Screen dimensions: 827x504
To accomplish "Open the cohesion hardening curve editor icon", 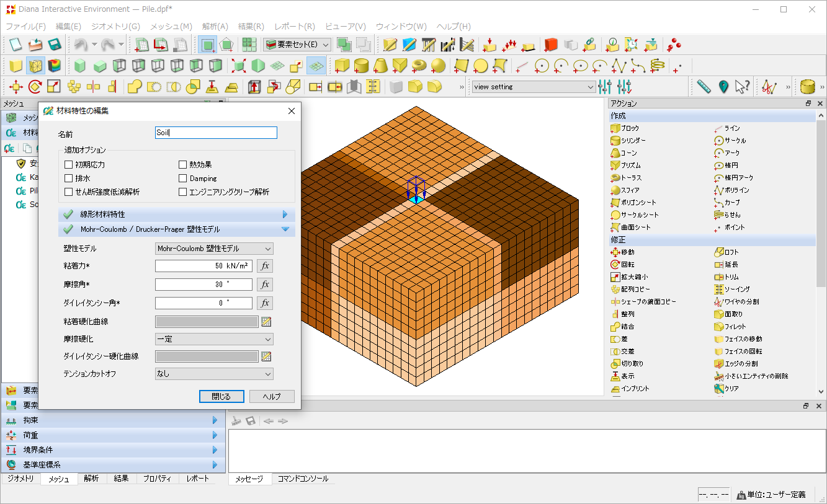I will (267, 322).
